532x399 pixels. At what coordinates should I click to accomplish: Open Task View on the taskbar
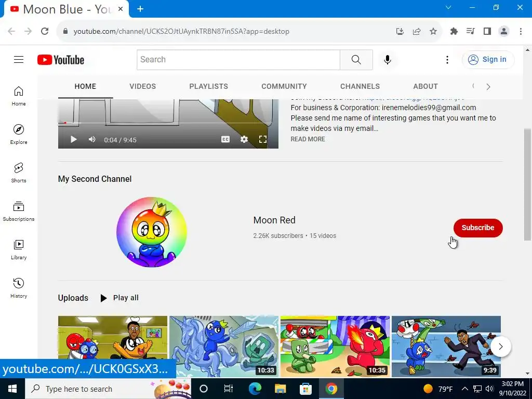coord(229,389)
